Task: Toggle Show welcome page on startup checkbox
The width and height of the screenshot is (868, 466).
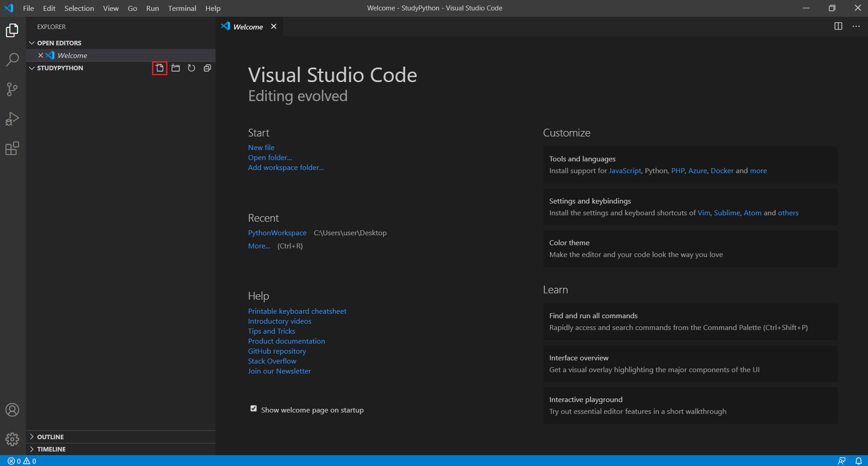Action: (x=254, y=408)
